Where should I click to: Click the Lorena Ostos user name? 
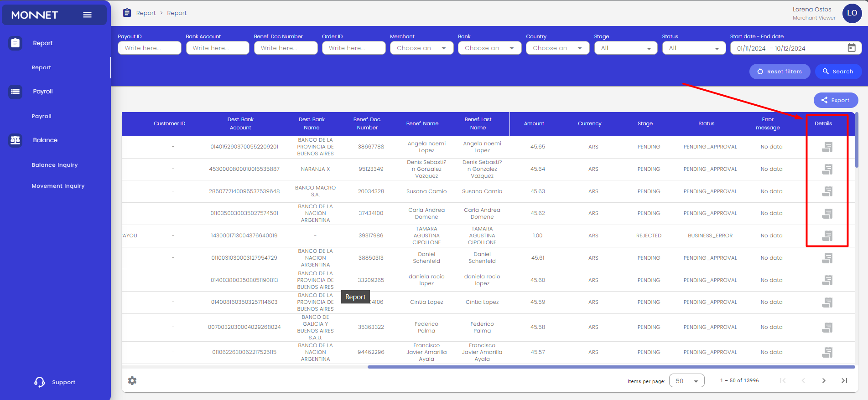tap(812, 9)
